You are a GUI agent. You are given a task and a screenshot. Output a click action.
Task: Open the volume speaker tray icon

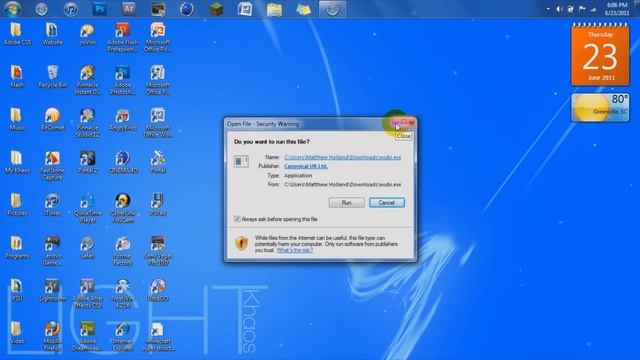point(559,9)
